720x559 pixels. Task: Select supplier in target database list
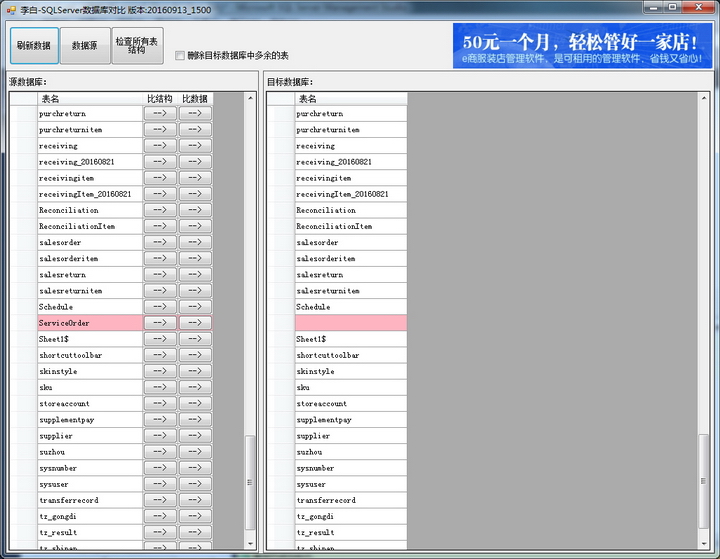351,435
